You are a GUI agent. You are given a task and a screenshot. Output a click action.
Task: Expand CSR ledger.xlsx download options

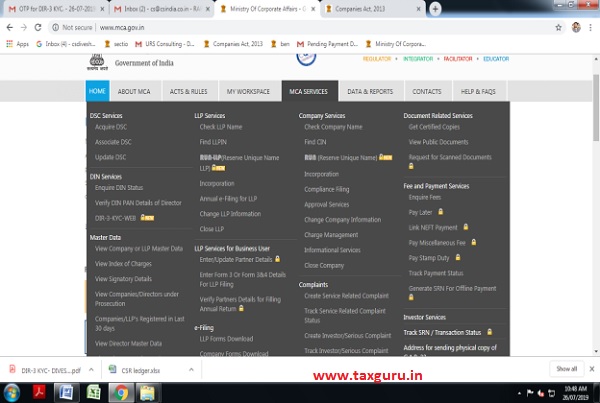click(x=191, y=370)
